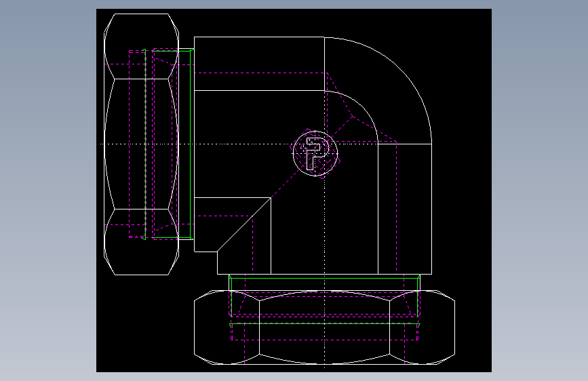Screen dimensions: 588x381
Task: Select the hex nut on the left side
Action: [141, 144]
